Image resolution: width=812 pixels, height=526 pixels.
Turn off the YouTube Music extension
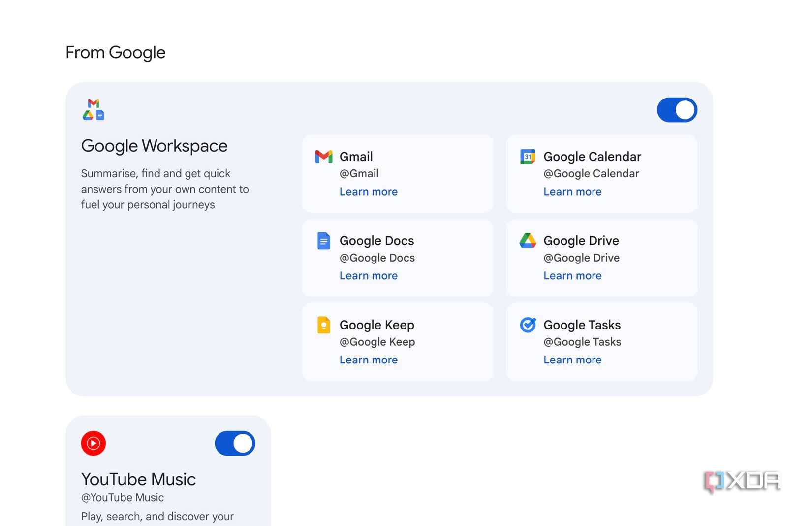pos(235,443)
